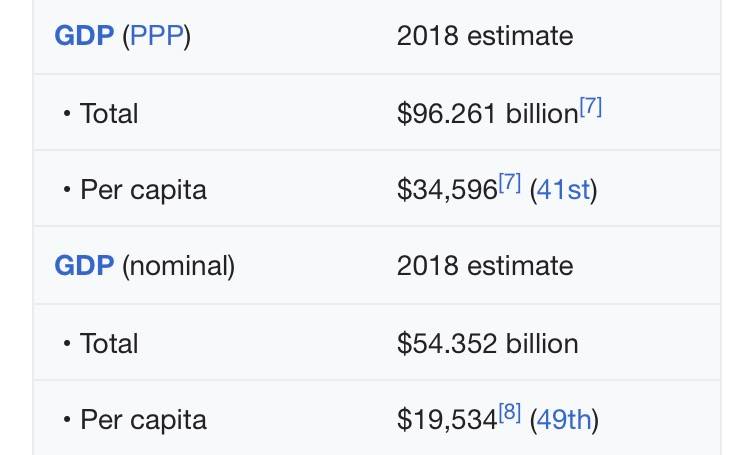Open citation [7] after $34,596

509,184
